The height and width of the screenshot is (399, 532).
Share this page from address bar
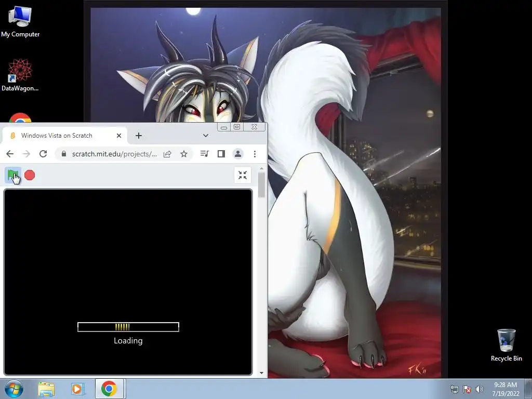pos(167,154)
